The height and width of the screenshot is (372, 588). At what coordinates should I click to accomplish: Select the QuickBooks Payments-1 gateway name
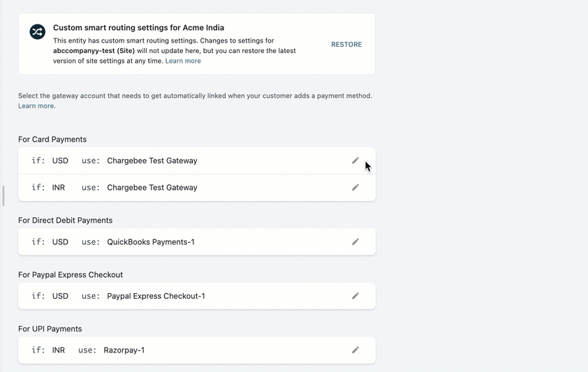(150, 242)
